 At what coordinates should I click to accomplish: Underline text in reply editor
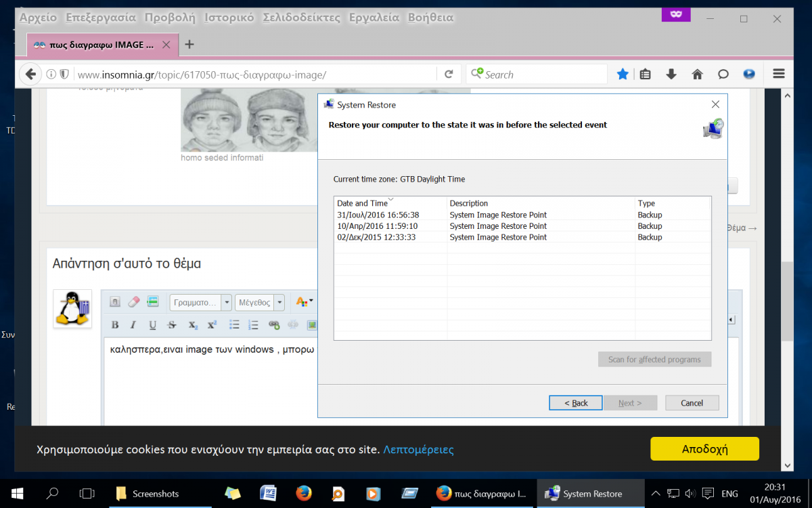[152, 325]
